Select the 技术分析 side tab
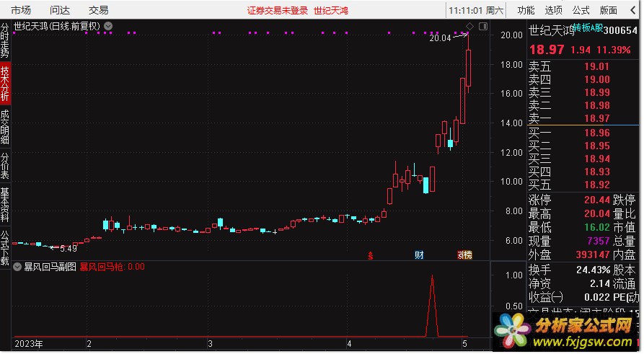Viewport: 644px width, 354px height. 4,84
